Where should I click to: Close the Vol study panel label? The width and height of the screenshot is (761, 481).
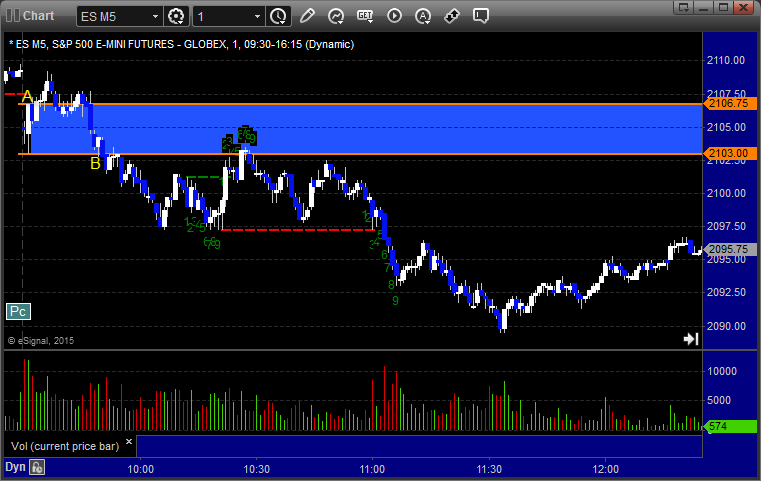coord(129,441)
